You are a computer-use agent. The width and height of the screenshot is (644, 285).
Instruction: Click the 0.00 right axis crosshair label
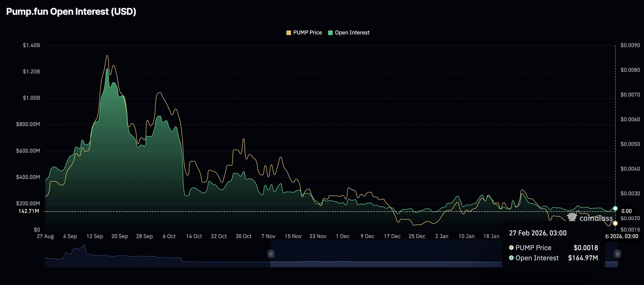[626, 211]
